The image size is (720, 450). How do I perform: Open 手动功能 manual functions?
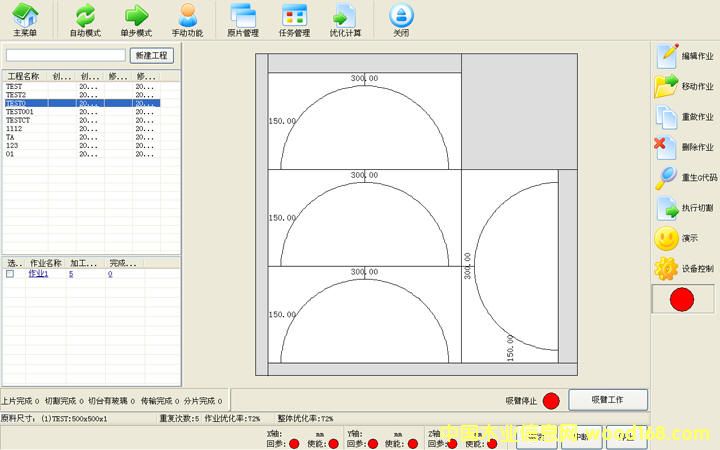(x=187, y=19)
